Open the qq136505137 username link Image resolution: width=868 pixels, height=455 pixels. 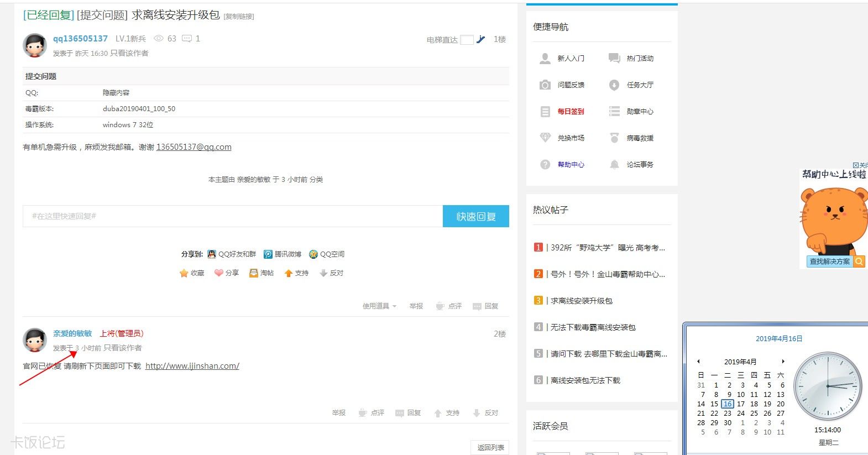[x=80, y=39]
